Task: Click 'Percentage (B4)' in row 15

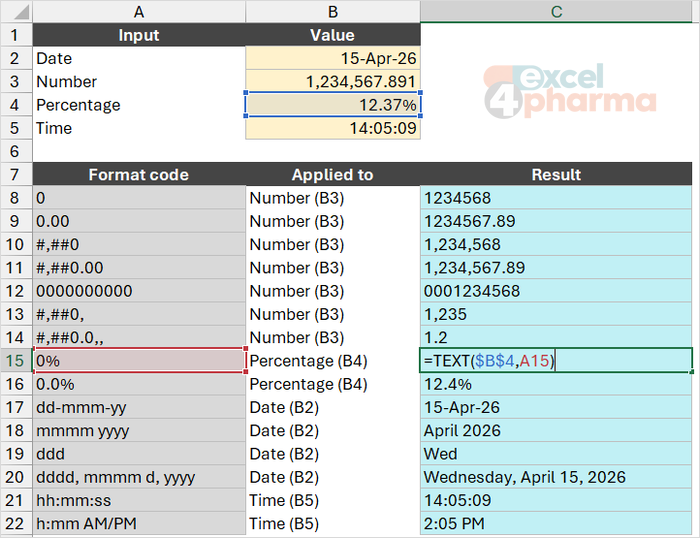Action: coord(308,361)
